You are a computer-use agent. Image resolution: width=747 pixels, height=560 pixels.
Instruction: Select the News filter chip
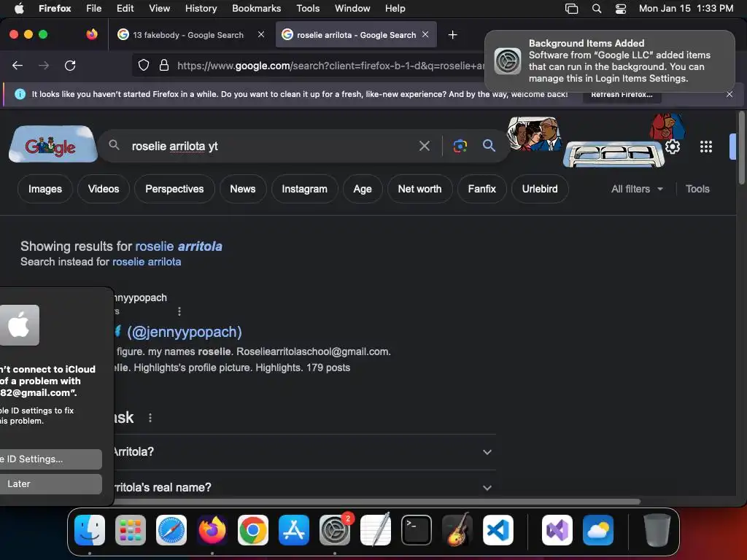click(x=242, y=189)
